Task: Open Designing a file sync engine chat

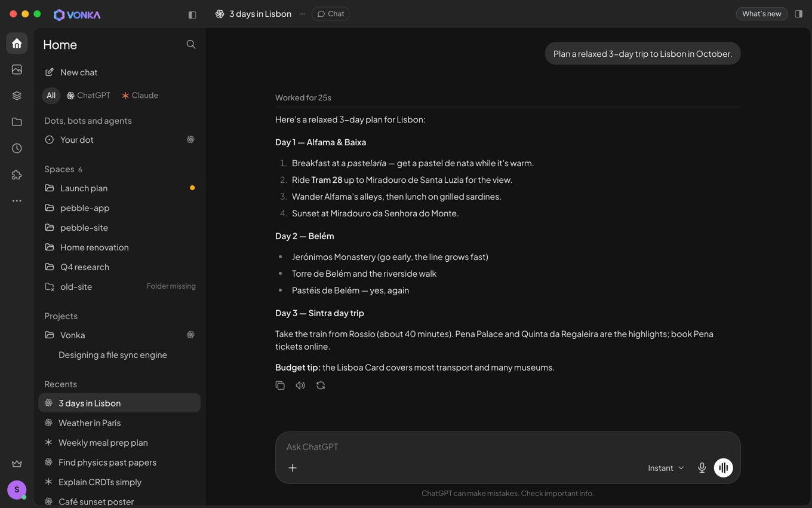Action: 119,355
